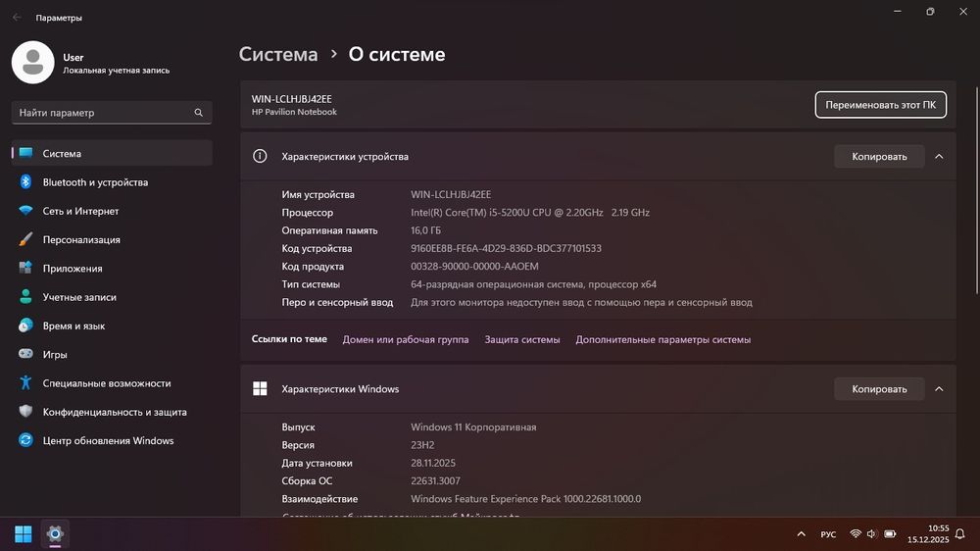Click Windows Feature Experience Pack 1000.22681.1000.0 text
This screenshot has width=980, height=551.
[x=525, y=499]
